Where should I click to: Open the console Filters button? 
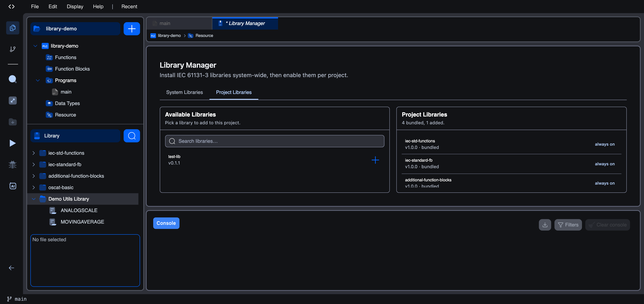tap(568, 225)
